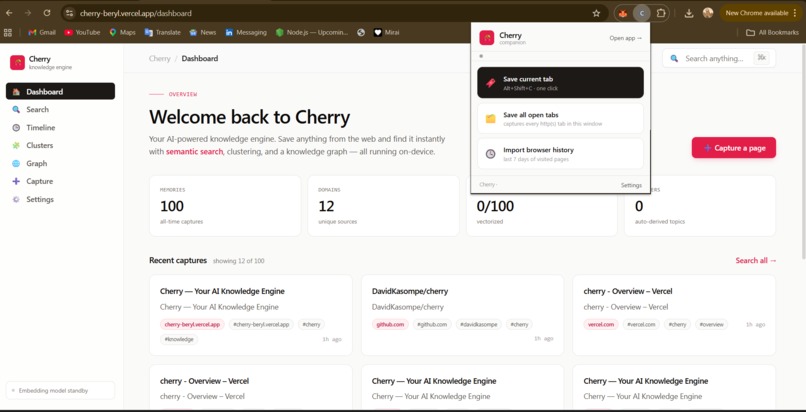Click the Capture plus icon in sidebar
Image resolution: width=806 pixels, height=412 pixels.
pyautogui.click(x=16, y=181)
